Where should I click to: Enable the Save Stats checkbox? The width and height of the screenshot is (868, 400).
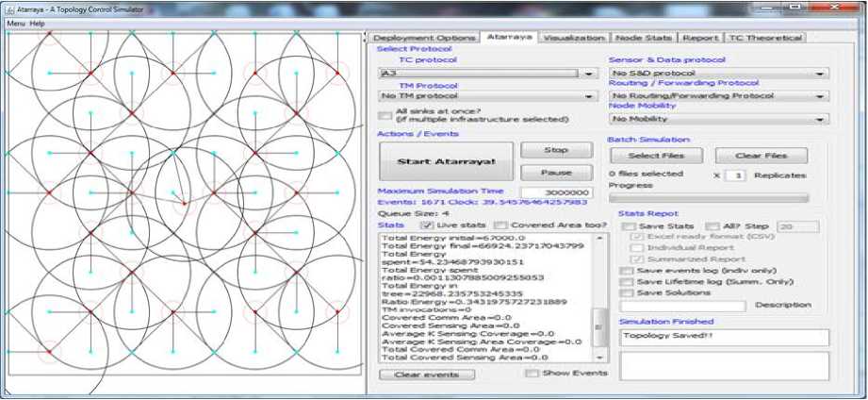tap(628, 226)
